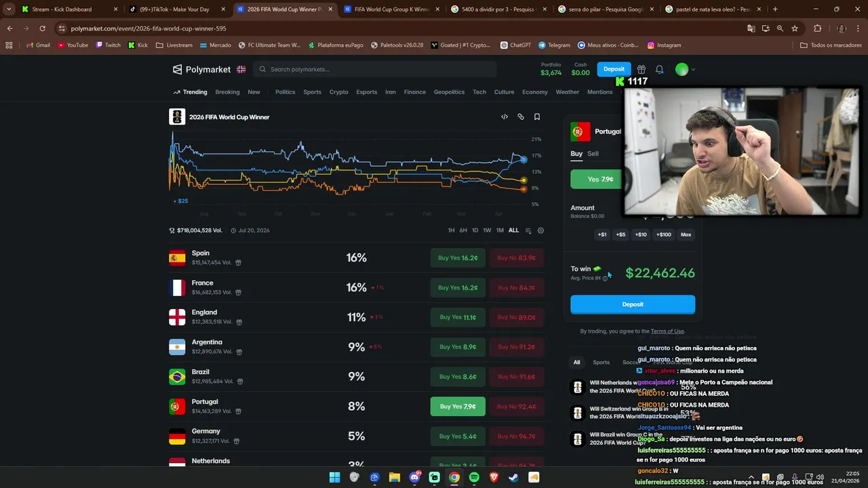868x488 pixels.
Task: Open the Crypto category
Action: 339,92
